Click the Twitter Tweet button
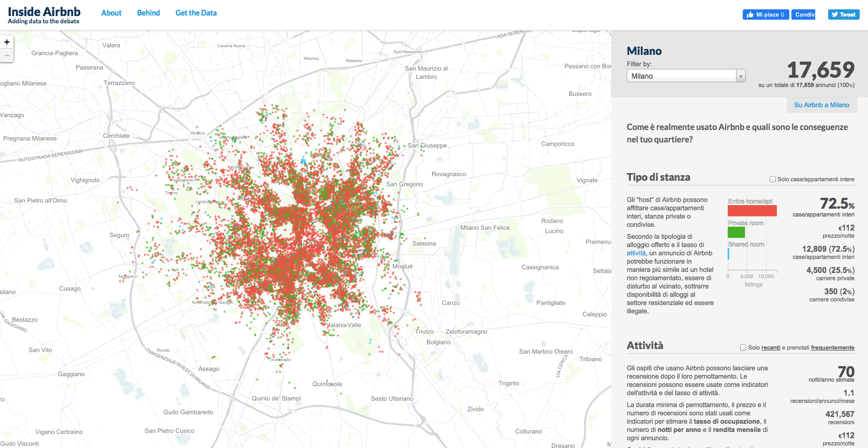The height and width of the screenshot is (448, 868). click(x=844, y=15)
